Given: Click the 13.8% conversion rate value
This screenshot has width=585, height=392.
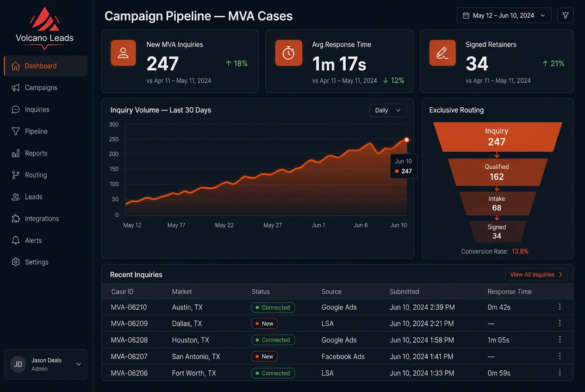Looking at the screenshot, I should [520, 251].
